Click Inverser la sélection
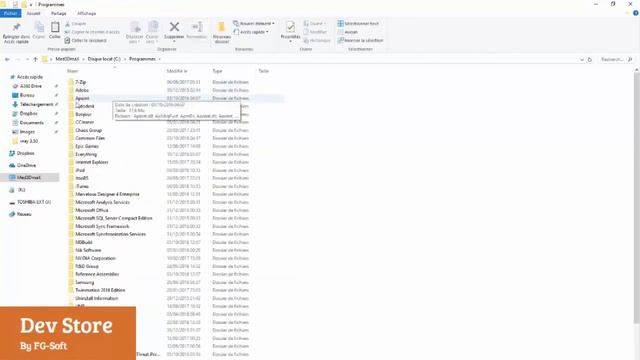 pyautogui.click(x=360, y=40)
